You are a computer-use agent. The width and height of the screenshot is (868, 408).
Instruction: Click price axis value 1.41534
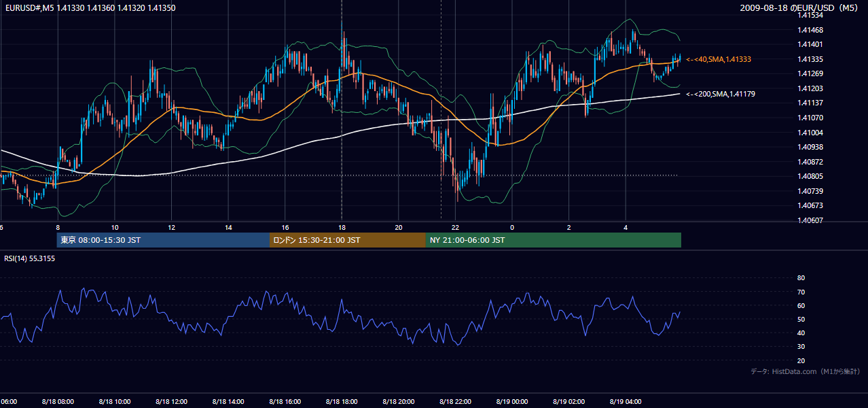(x=810, y=15)
